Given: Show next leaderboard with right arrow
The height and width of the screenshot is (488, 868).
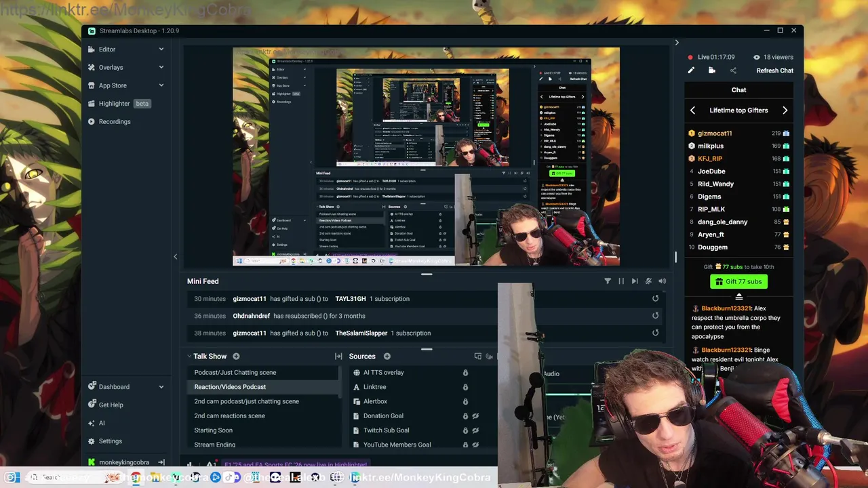Looking at the screenshot, I should (x=785, y=110).
